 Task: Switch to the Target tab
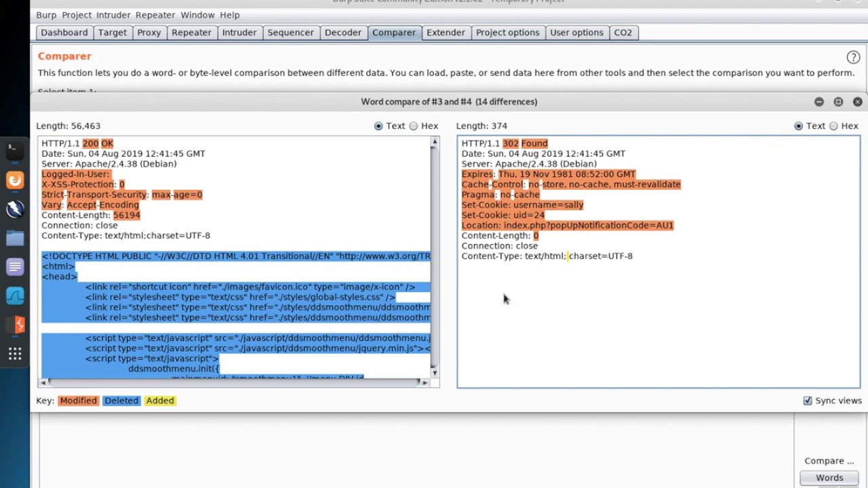(x=112, y=33)
